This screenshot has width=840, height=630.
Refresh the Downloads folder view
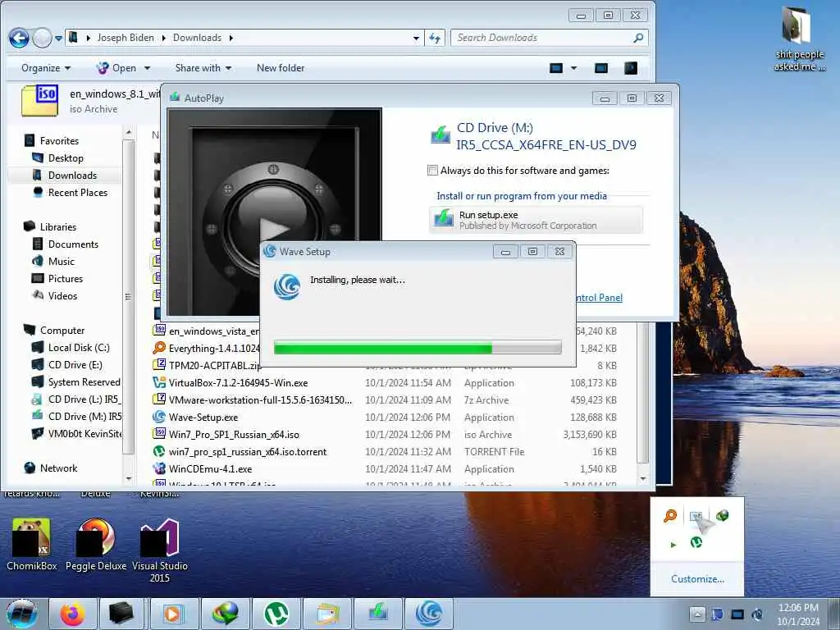(435, 38)
